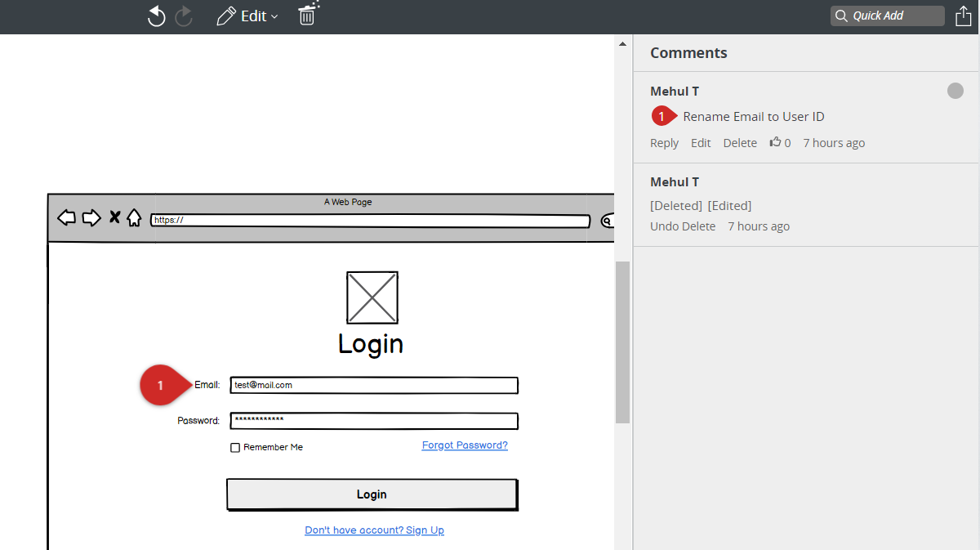Viewport: 980px width, 550px height.
Task: Click Undo Delete on the deleted comment
Action: (683, 226)
